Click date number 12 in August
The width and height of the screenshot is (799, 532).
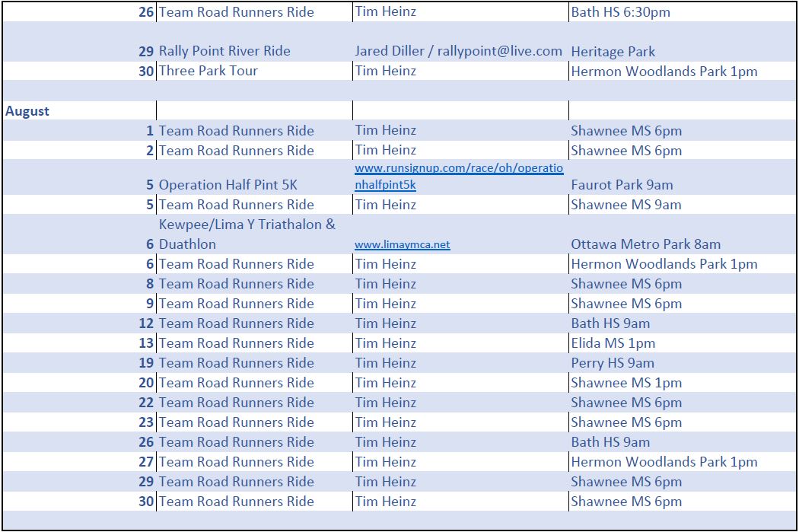coord(146,323)
